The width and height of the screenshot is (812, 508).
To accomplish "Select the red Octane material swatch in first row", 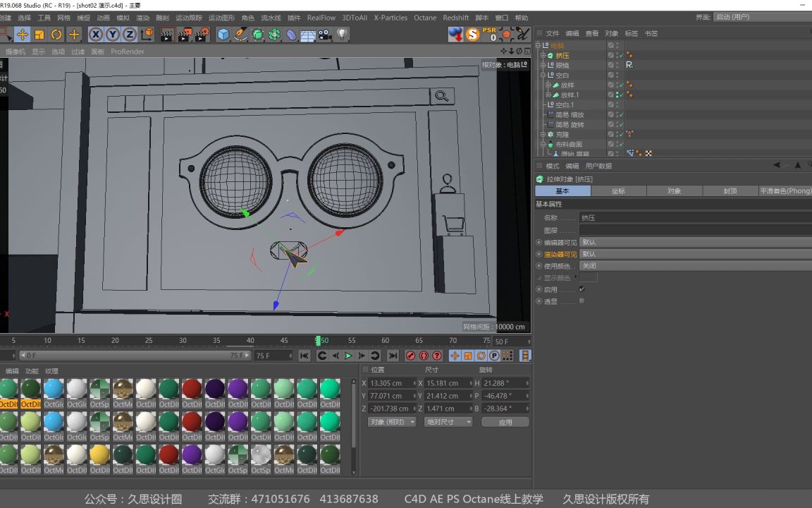I will tap(192, 389).
